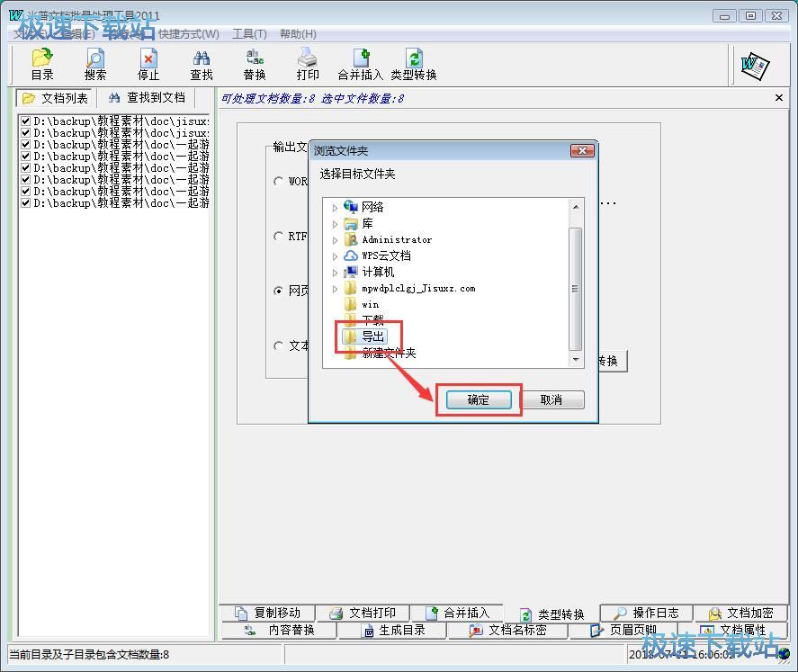Click the 类型转换 toolbar icon
798x672 pixels.
point(414,64)
